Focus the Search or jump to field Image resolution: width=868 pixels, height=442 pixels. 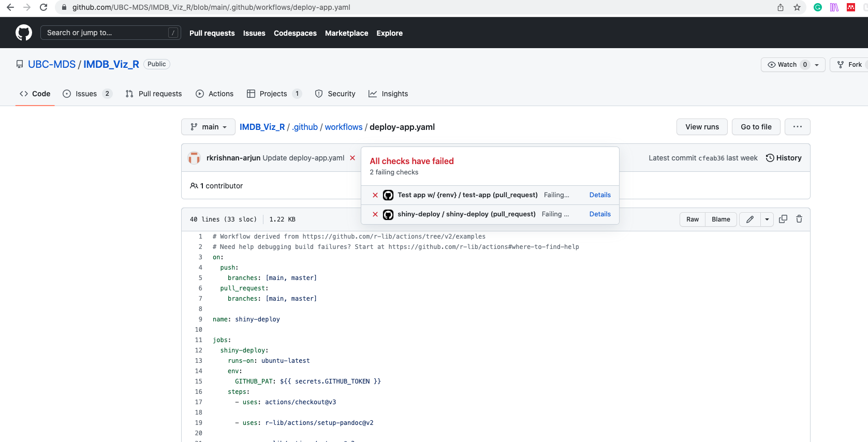point(111,33)
